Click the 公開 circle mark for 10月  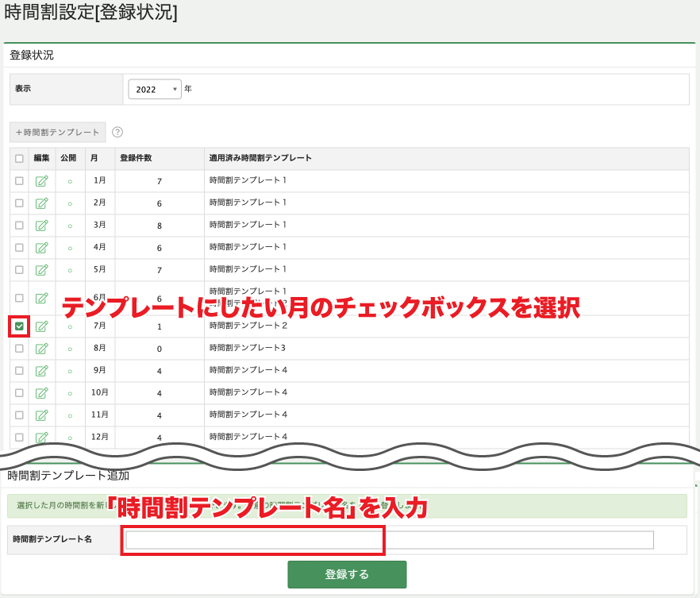click(x=70, y=393)
